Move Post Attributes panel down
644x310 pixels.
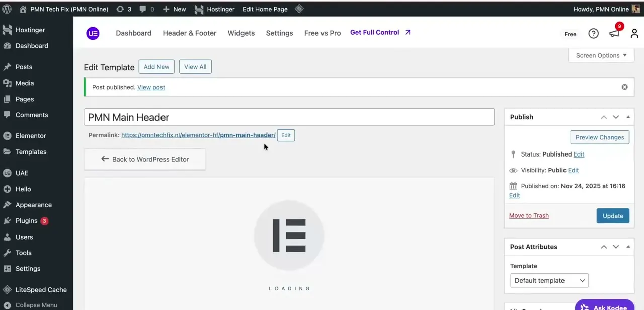616,247
